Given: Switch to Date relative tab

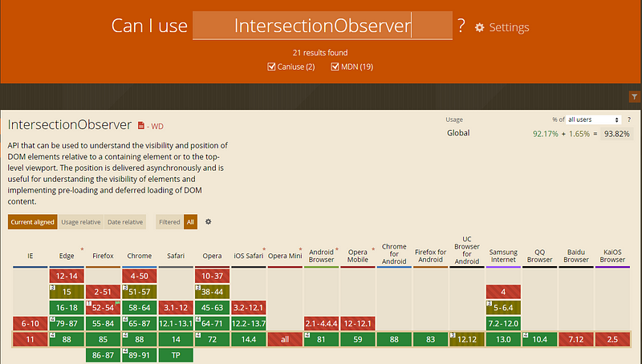Looking at the screenshot, I should (x=124, y=222).
